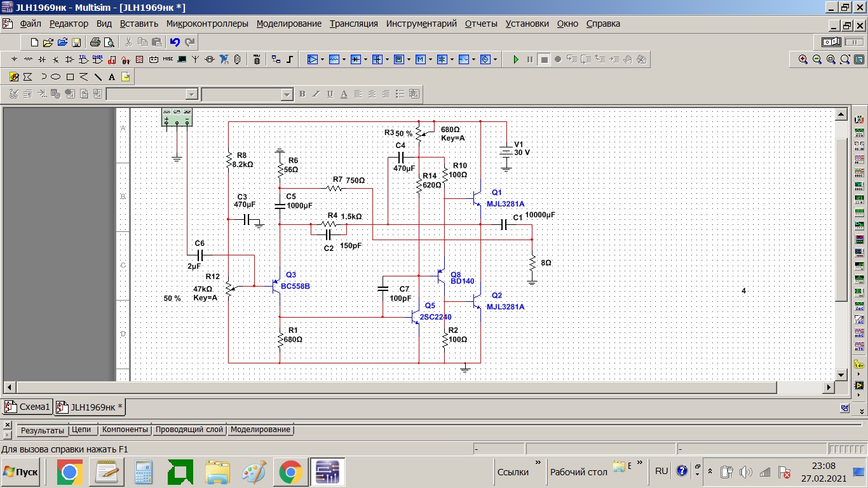Click the zoom in magnifier icon
The width and height of the screenshot is (868, 488).
coord(803,59)
